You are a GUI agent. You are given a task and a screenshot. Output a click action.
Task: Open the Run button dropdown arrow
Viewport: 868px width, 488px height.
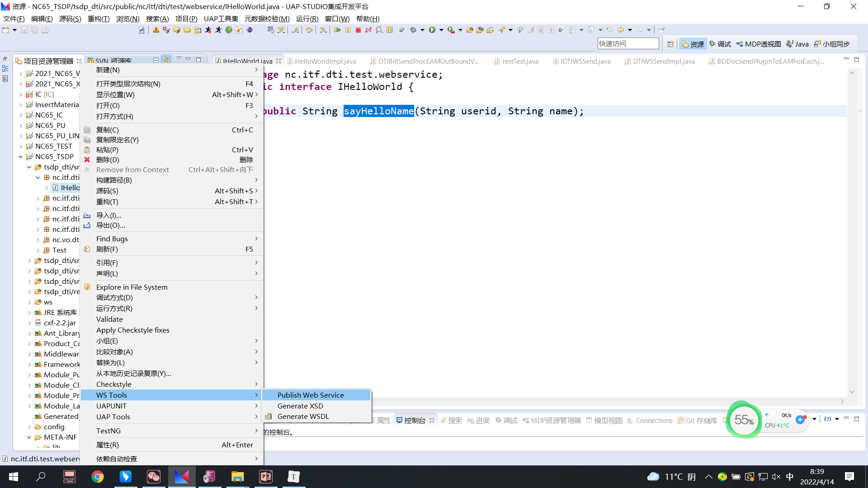coord(441,30)
